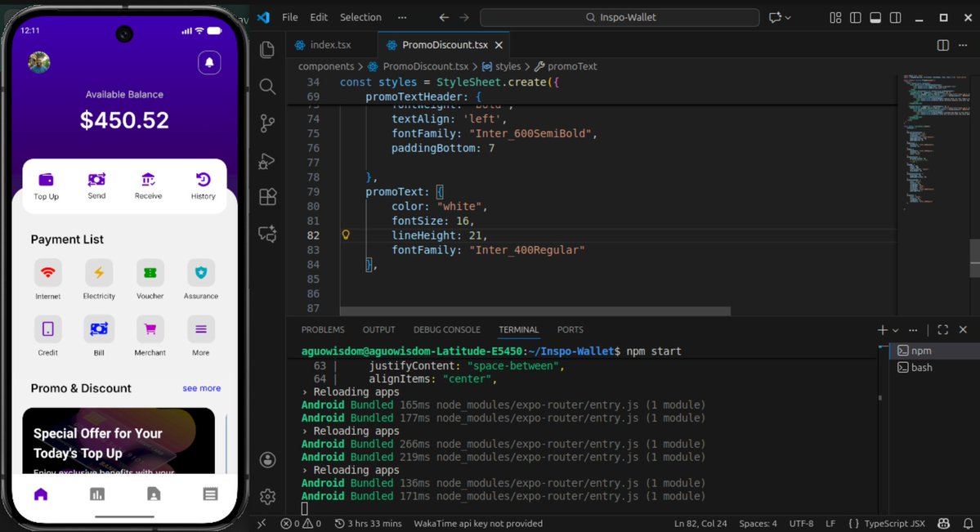Tap the Home tab in the phone bottom bar

pos(41,494)
